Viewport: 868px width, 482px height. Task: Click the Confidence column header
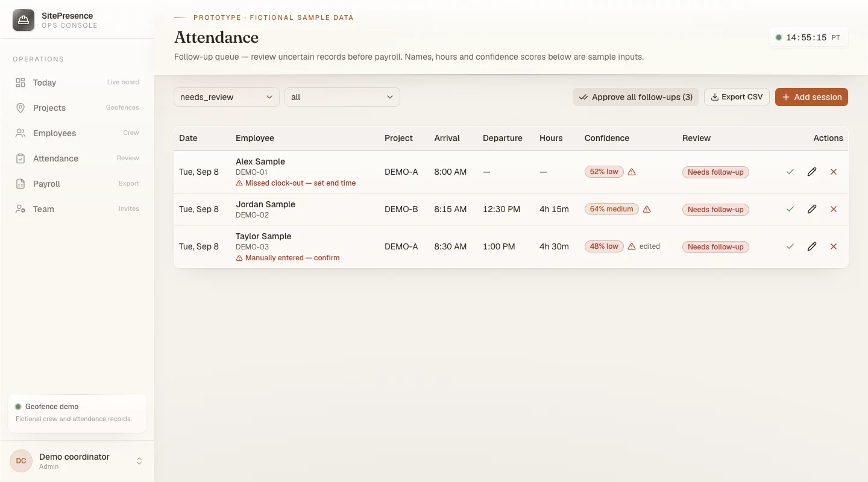coord(607,138)
